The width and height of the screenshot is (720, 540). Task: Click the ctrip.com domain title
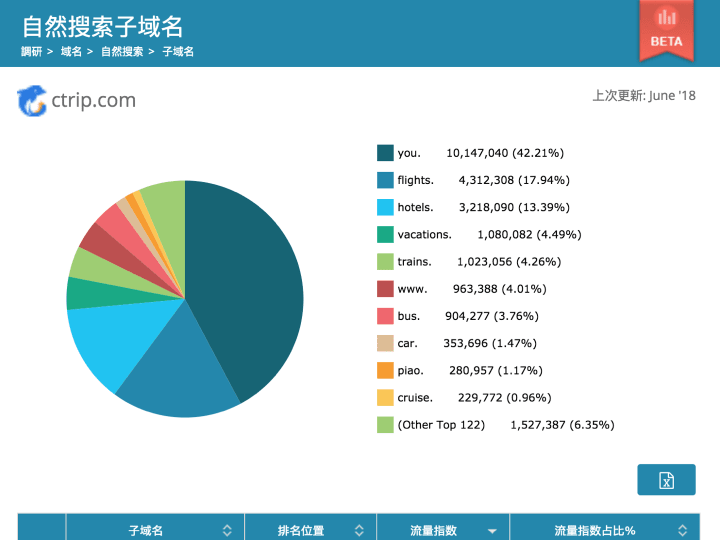pyautogui.click(x=94, y=100)
